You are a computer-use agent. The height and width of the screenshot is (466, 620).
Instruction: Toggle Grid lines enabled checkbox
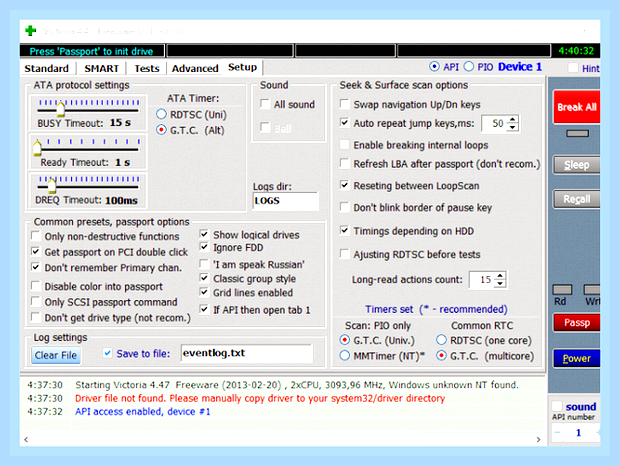(x=204, y=292)
